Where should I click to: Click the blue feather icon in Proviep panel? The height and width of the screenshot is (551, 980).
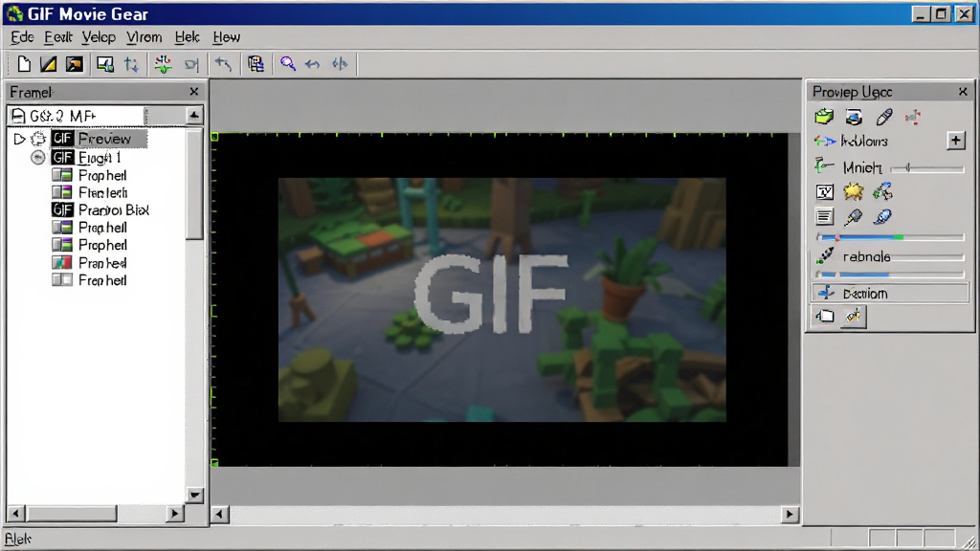[882, 217]
